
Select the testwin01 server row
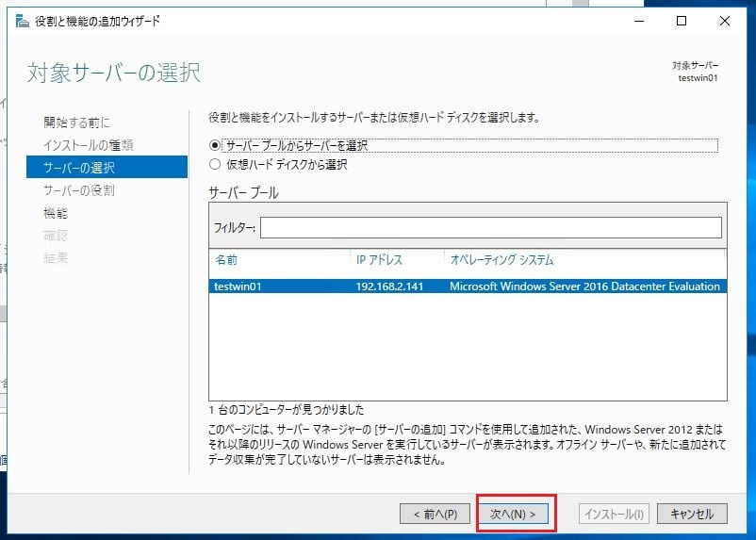coord(468,286)
